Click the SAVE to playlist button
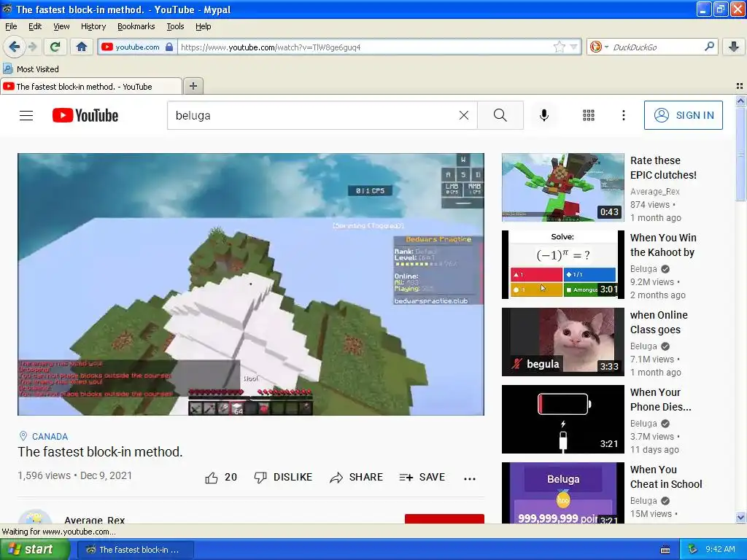Viewport: 747px width, 560px height. point(422,477)
